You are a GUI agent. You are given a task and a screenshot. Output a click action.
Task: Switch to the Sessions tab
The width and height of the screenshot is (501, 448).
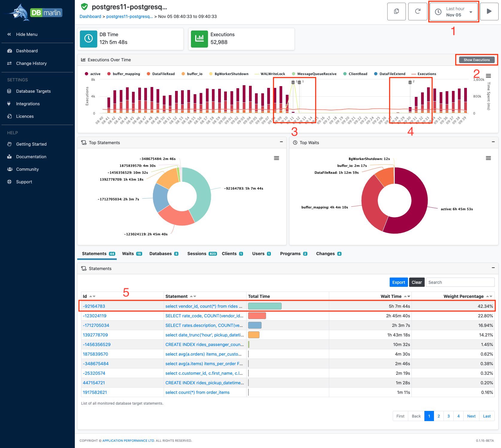point(202,254)
